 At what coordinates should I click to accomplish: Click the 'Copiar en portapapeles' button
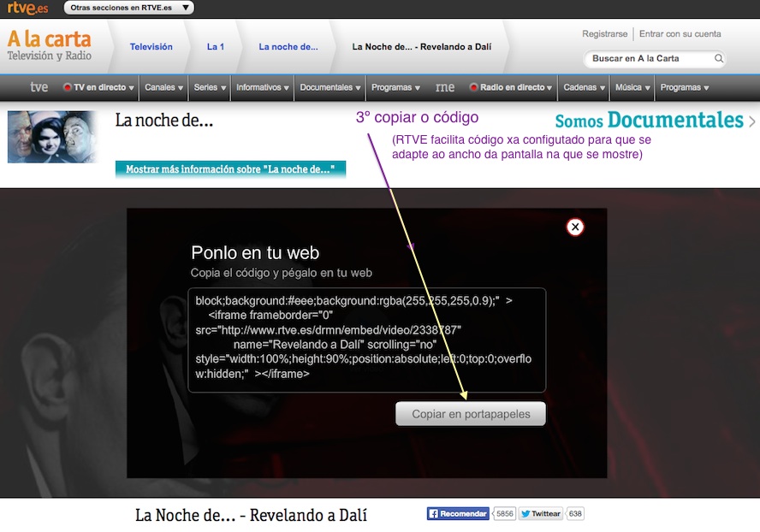[470, 413]
